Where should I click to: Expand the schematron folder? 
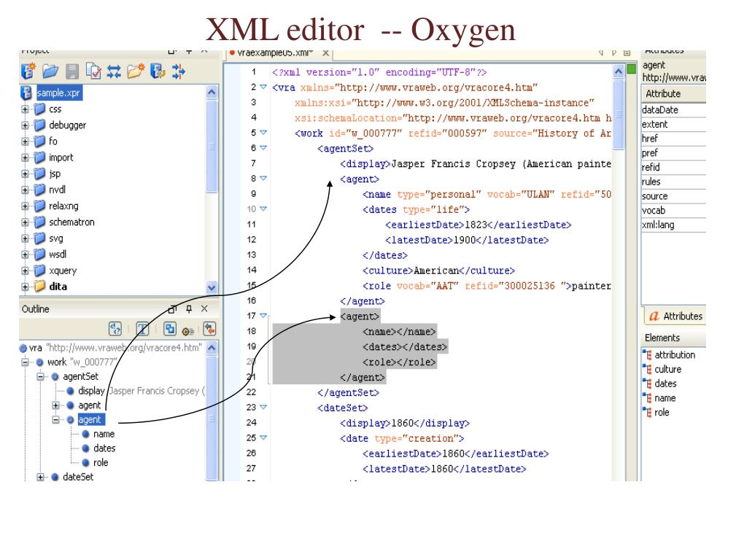(26, 222)
